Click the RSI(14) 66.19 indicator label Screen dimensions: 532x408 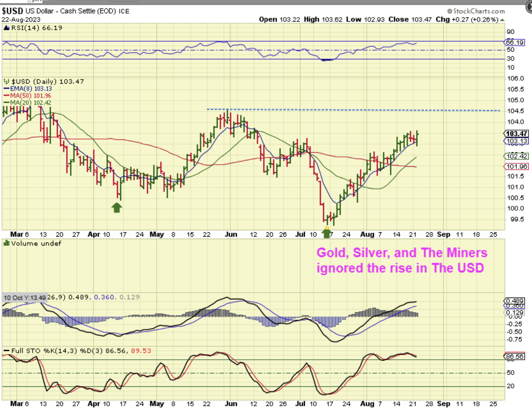click(x=37, y=28)
